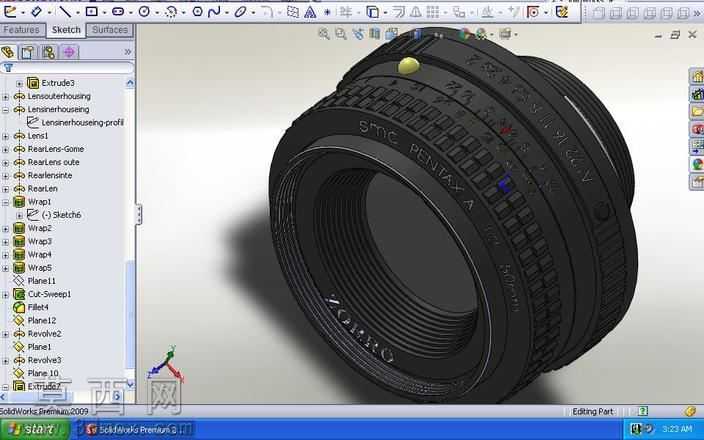Select Plane12 in the feature tree
Image resolution: width=704 pixels, height=440 pixels.
point(42,321)
